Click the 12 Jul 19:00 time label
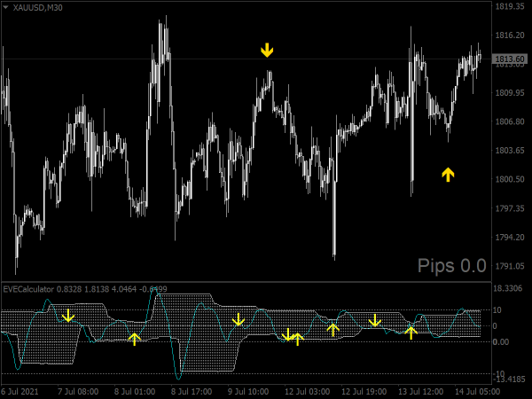Image resolution: width=532 pixels, height=399 pixels. click(364, 392)
